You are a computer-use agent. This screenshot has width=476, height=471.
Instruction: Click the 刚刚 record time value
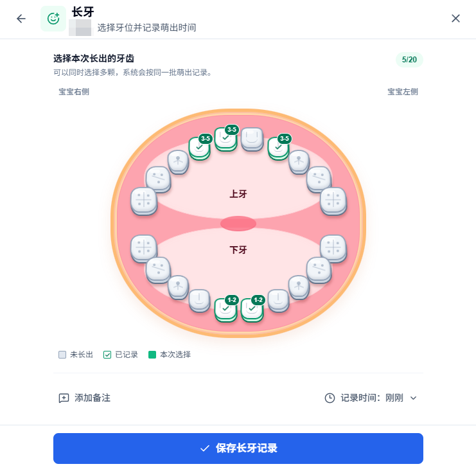click(394, 398)
